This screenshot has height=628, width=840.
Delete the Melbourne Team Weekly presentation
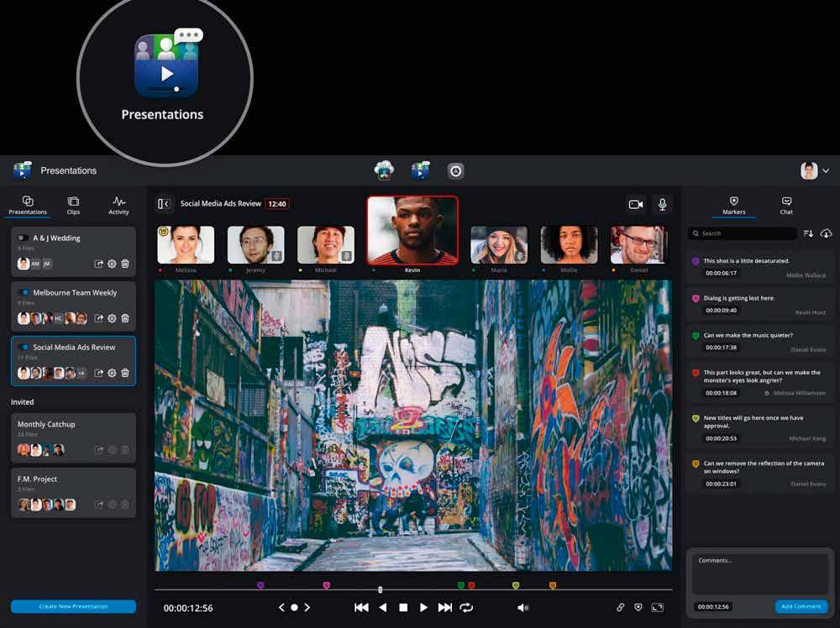[x=125, y=318]
